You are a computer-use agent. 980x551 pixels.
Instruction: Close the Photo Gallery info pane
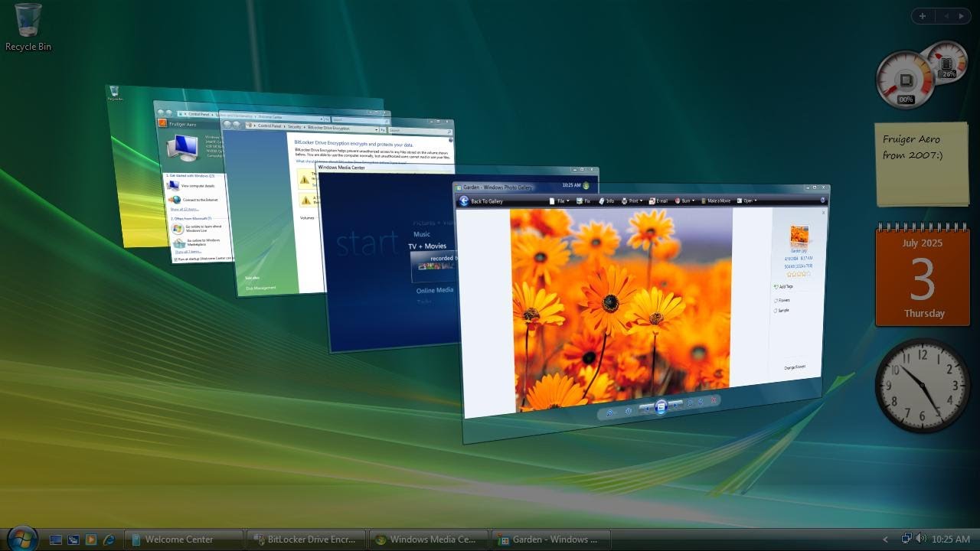pos(824,212)
